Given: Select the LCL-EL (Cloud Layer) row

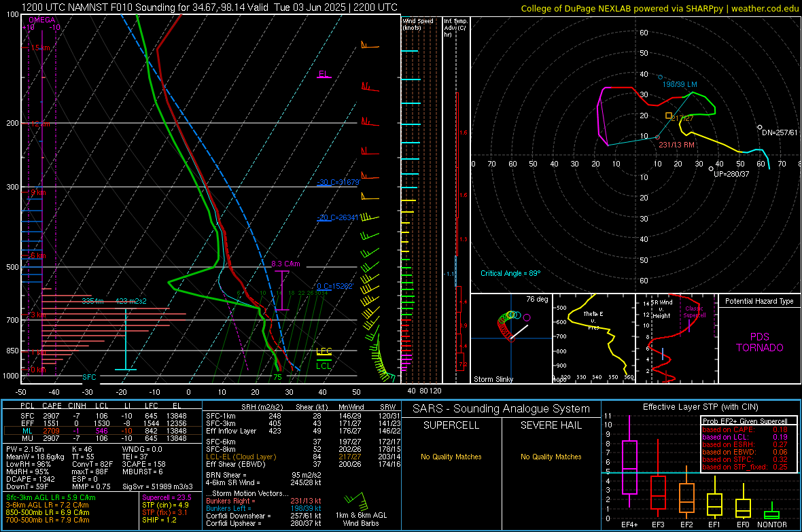Looking at the screenshot, I should (303, 457).
